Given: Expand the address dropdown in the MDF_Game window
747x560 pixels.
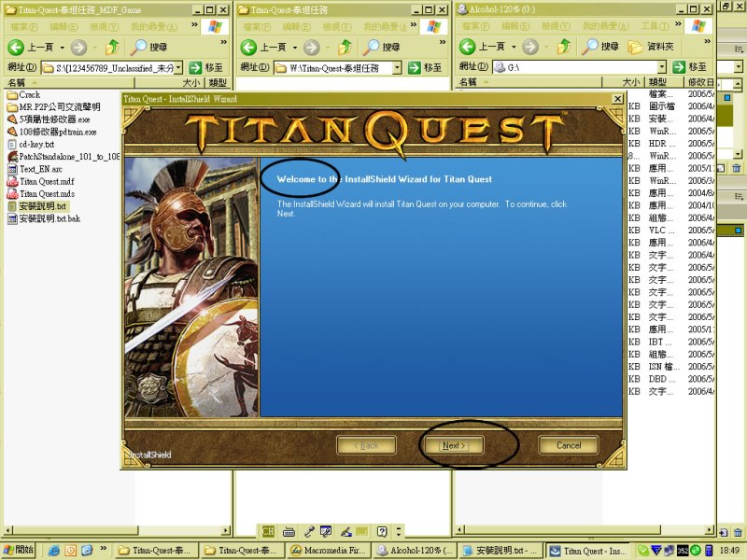Looking at the screenshot, I should pos(178,67).
